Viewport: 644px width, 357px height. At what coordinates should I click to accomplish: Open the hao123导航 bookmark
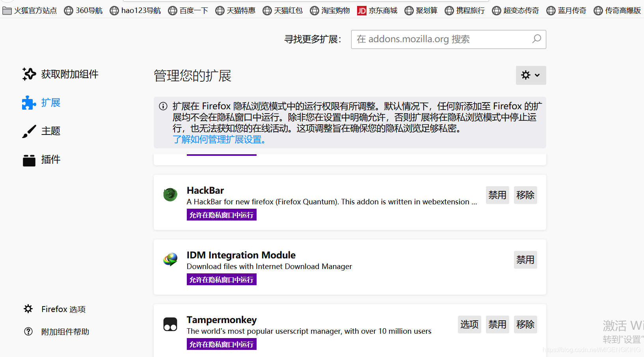[135, 11]
